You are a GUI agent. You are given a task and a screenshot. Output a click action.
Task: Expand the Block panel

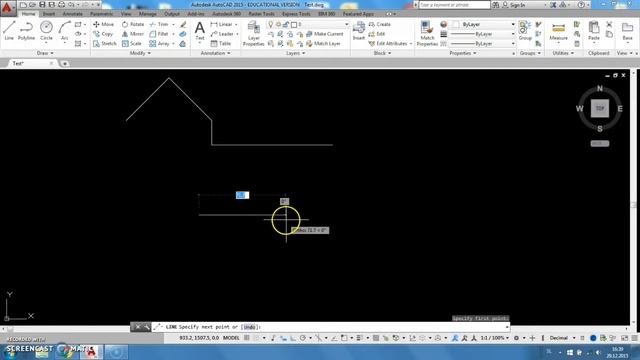[382, 53]
